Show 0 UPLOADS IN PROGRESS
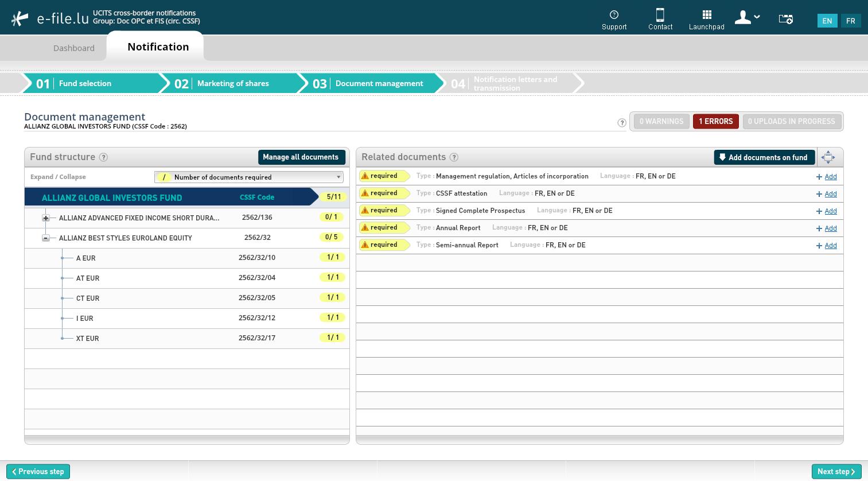Viewport: 868px width, 481px height. click(792, 121)
